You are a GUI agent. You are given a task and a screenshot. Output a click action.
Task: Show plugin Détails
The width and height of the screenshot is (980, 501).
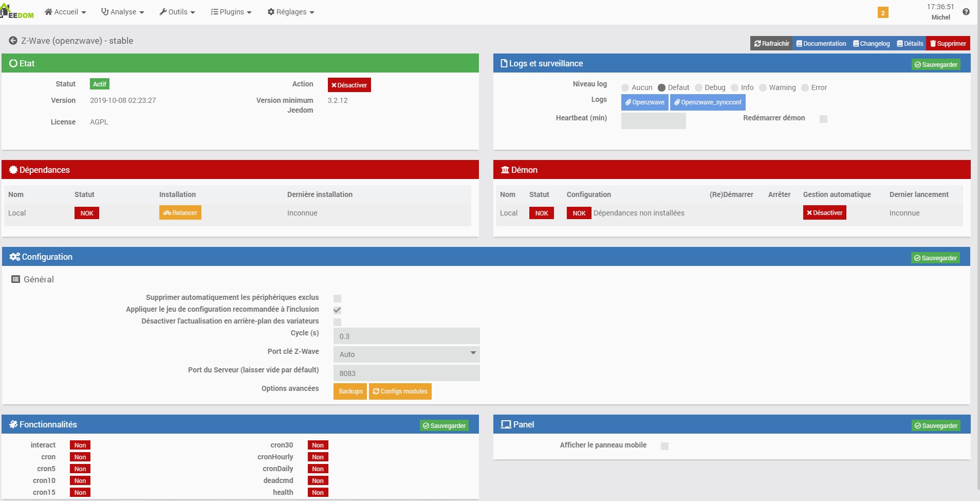[x=910, y=44]
